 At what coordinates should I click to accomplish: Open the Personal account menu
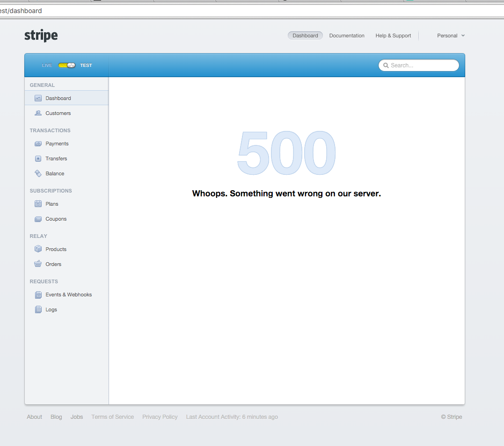451,36
